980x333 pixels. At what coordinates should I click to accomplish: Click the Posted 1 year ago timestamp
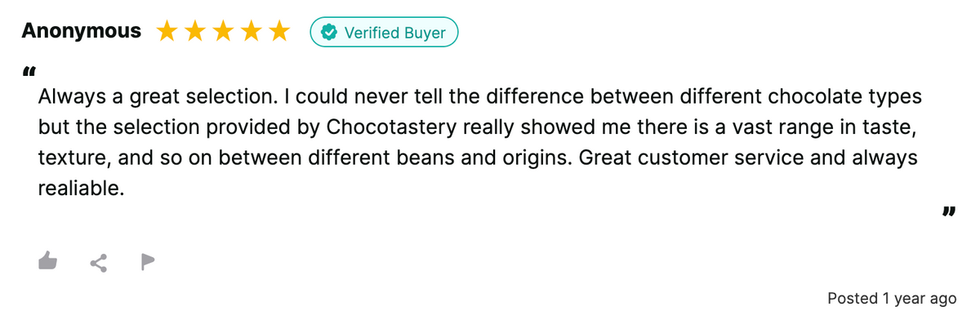click(891, 299)
